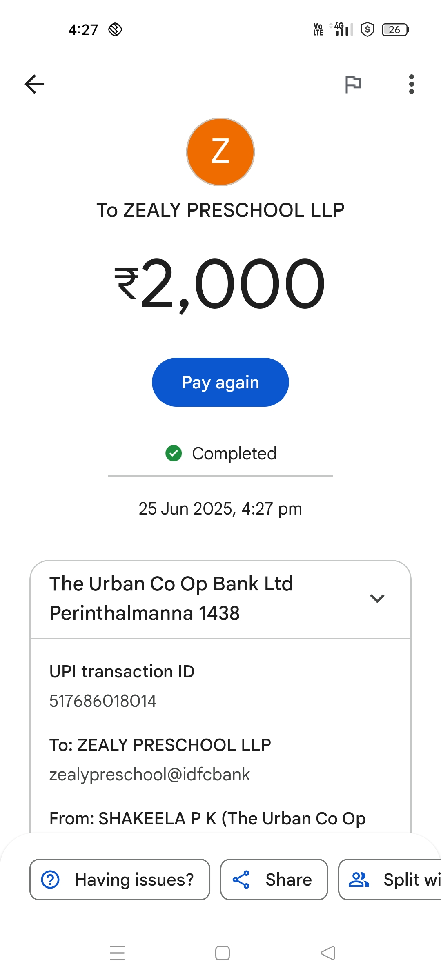441x980 pixels.
Task: Tap the UPI transaction ID number
Action: tap(103, 701)
